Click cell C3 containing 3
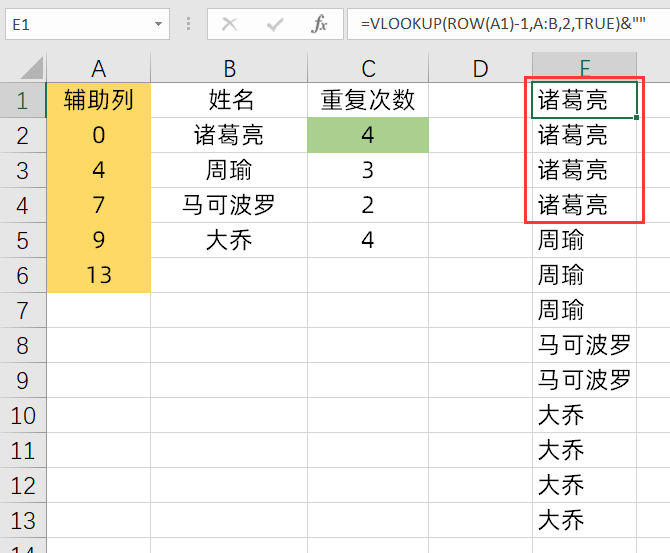 [x=368, y=171]
